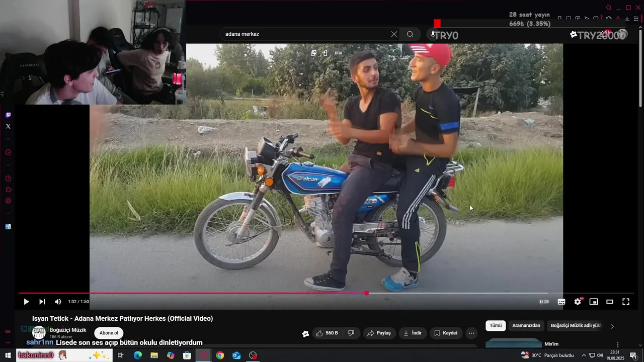The height and width of the screenshot is (362, 644).
Task: Save the video with Kaydet
Action: click(x=446, y=333)
